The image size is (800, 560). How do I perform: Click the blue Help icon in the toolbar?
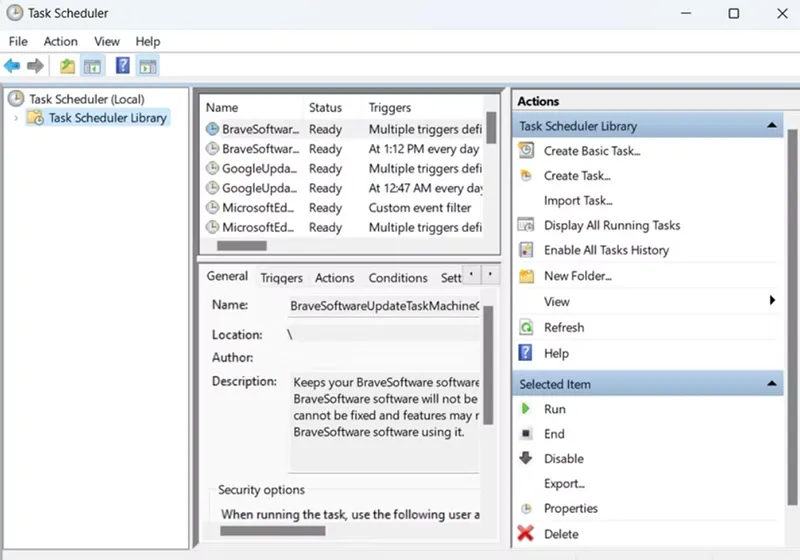[123, 66]
